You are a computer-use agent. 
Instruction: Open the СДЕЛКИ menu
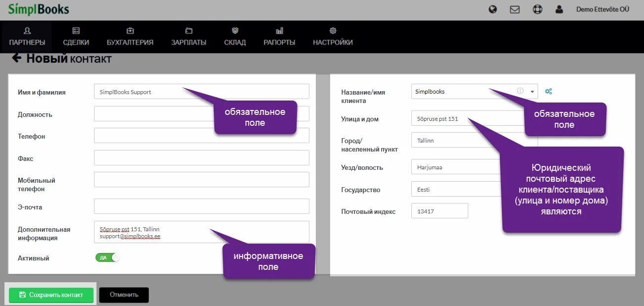pos(76,37)
